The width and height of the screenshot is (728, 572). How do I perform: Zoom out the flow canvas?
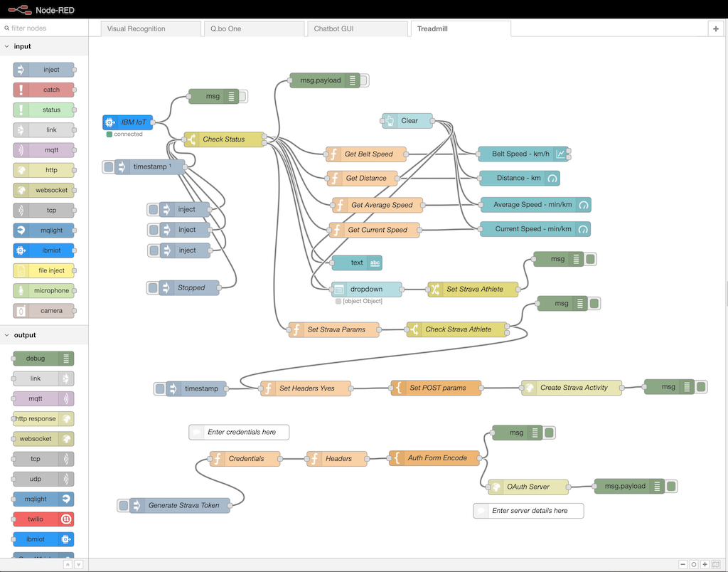(682, 564)
